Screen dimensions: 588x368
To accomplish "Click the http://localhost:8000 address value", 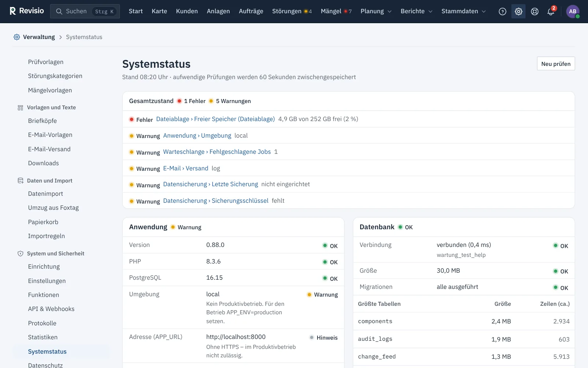I will click(x=236, y=337).
